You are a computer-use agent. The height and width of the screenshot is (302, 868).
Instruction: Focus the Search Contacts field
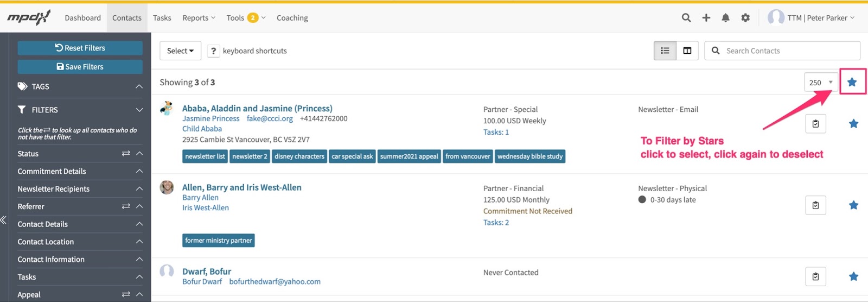(782, 51)
